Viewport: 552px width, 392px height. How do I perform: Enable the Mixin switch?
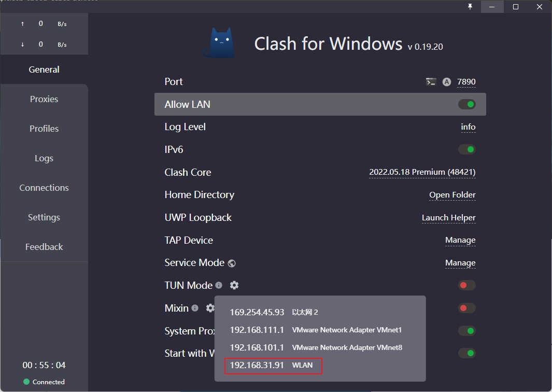(x=467, y=308)
